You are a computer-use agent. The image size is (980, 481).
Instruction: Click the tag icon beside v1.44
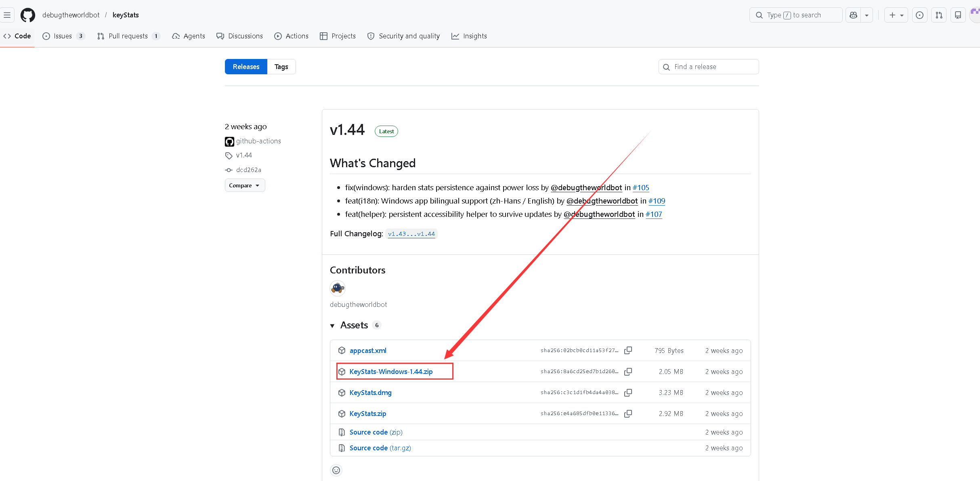(229, 155)
